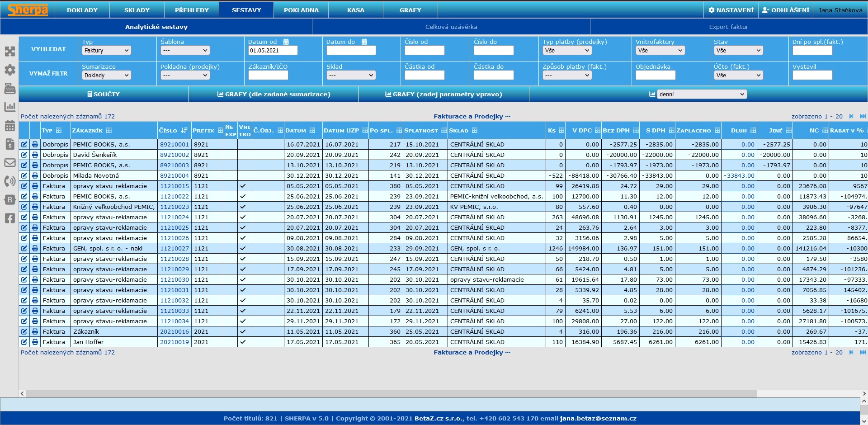Open the POKLADNA menu
868x425 pixels.
point(301,10)
